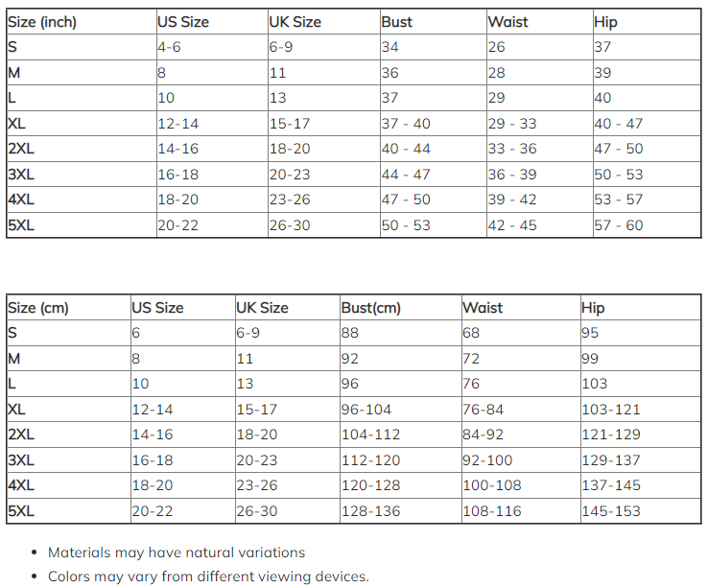
Task: Click the 4XL label in cm table
Action: tap(21, 485)
